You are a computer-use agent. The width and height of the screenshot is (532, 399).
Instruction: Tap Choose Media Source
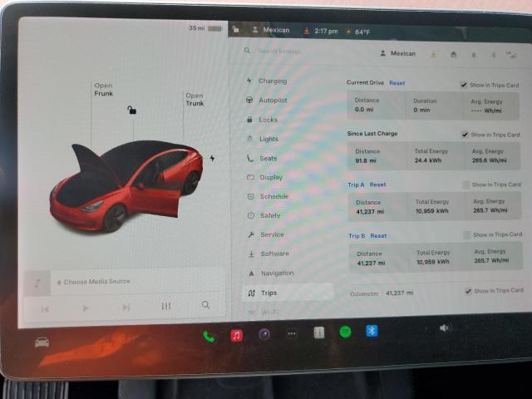(x=97, y=282)
